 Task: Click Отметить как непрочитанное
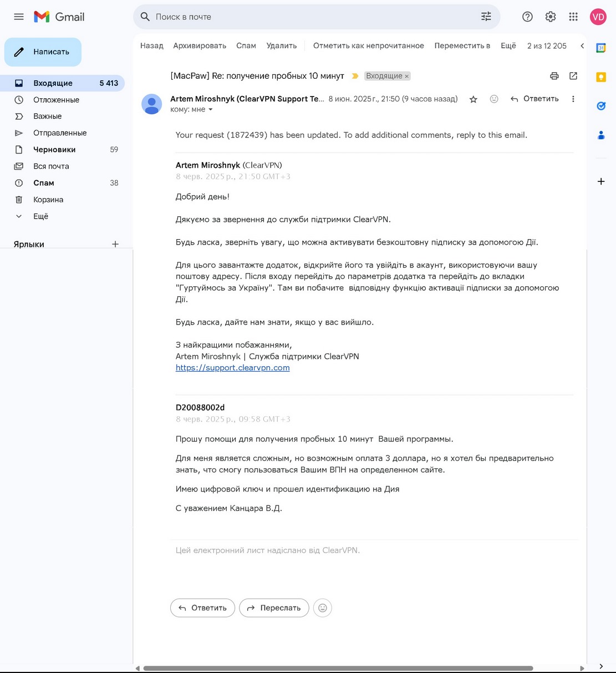point(369,46)
